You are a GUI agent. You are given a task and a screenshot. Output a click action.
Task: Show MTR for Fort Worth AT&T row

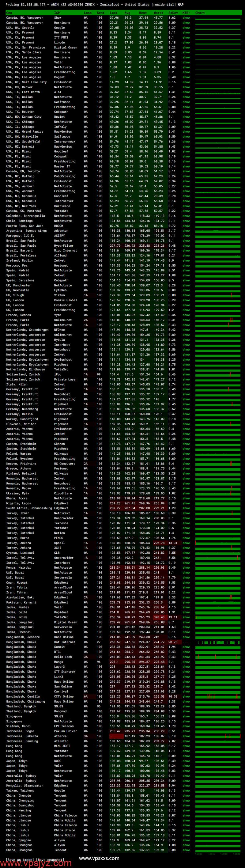pyautogui.click(x=186, y=92)
